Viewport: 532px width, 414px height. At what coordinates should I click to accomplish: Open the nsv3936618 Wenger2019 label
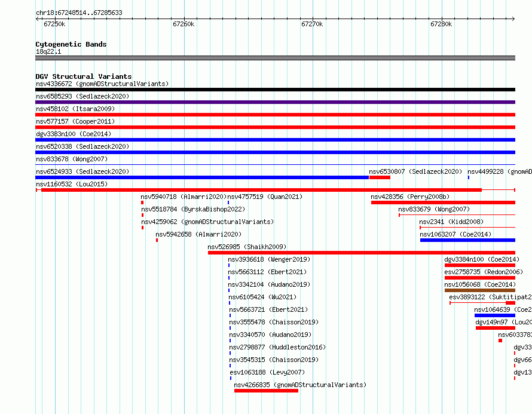point(269,259)
